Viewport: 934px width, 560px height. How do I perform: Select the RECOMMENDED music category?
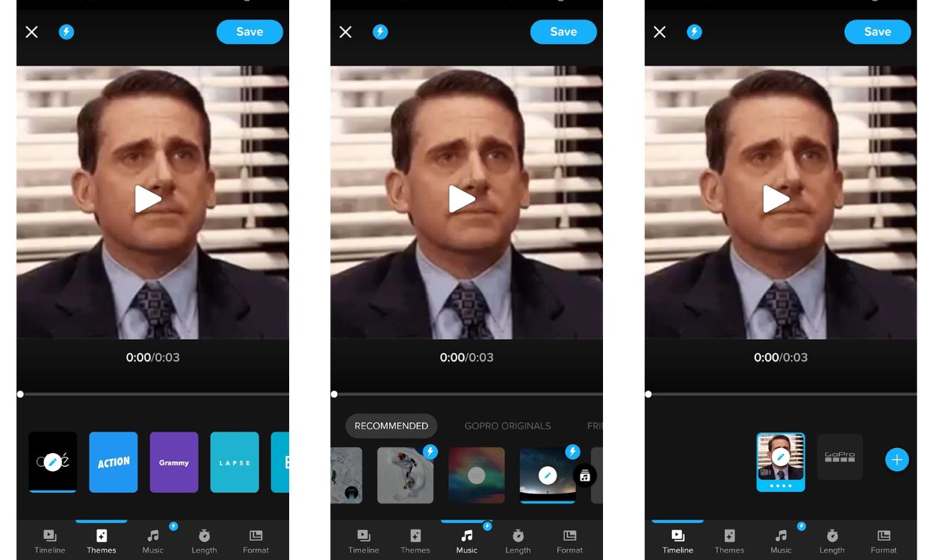392,426
